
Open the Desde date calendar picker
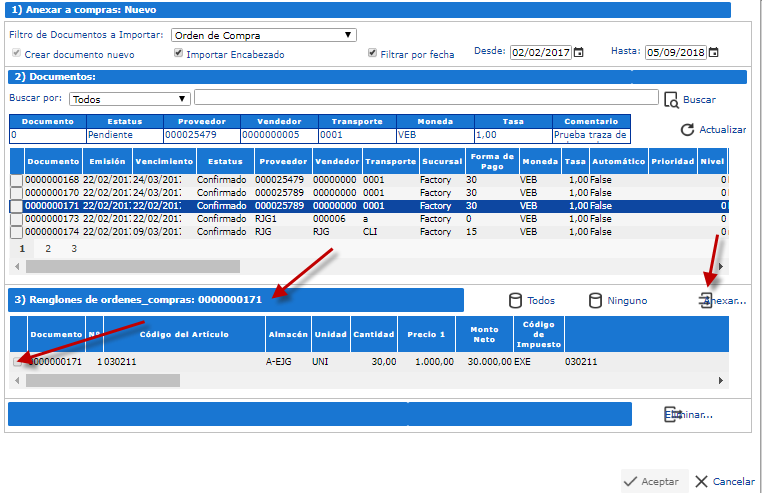(x=578, y=52)
